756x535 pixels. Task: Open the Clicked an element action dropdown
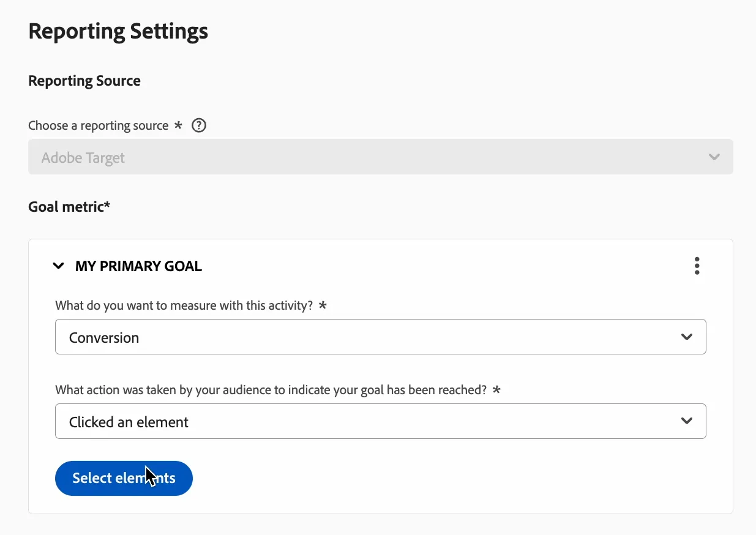coord(381,421)
